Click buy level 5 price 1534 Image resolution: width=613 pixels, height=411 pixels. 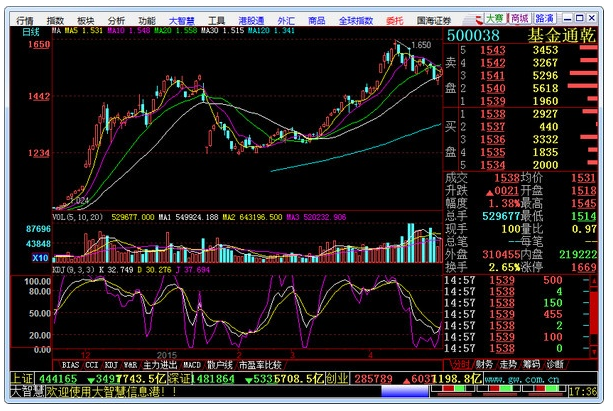493,165
